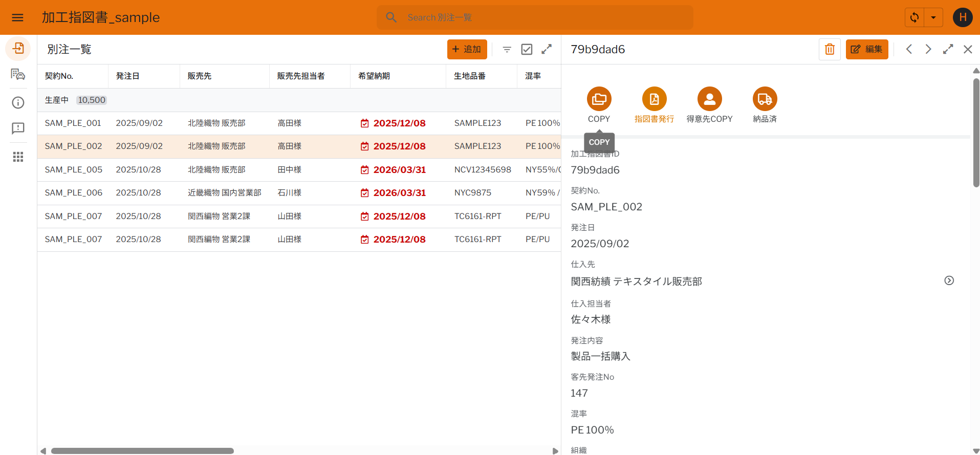Click the 追加 button

(467, 49)
